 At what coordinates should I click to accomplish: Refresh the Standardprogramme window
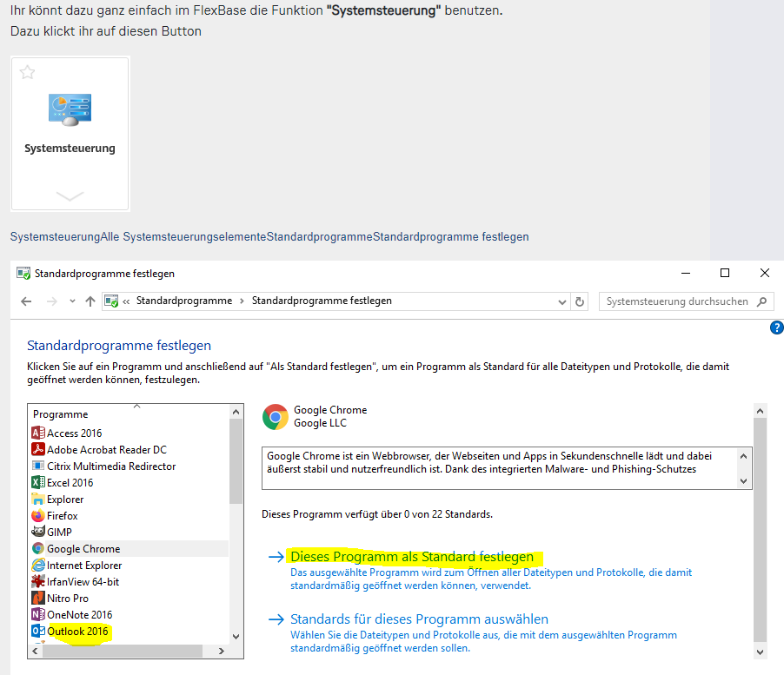(x=580, y=301)
